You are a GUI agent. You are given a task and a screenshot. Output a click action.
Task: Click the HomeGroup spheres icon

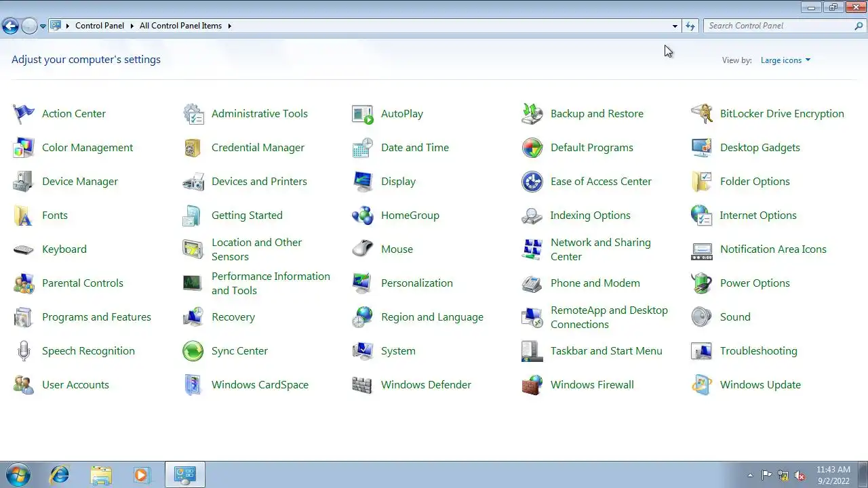363,216
